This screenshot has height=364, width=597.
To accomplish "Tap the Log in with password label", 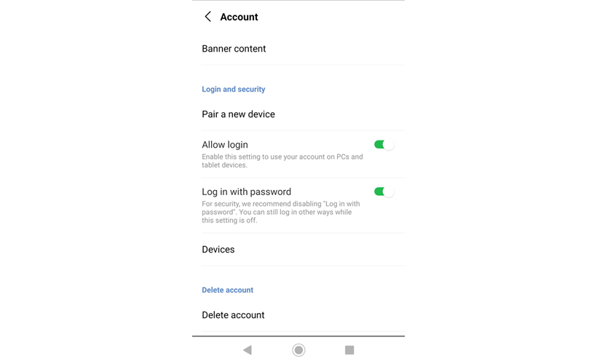I will click(x=246, y=192).
